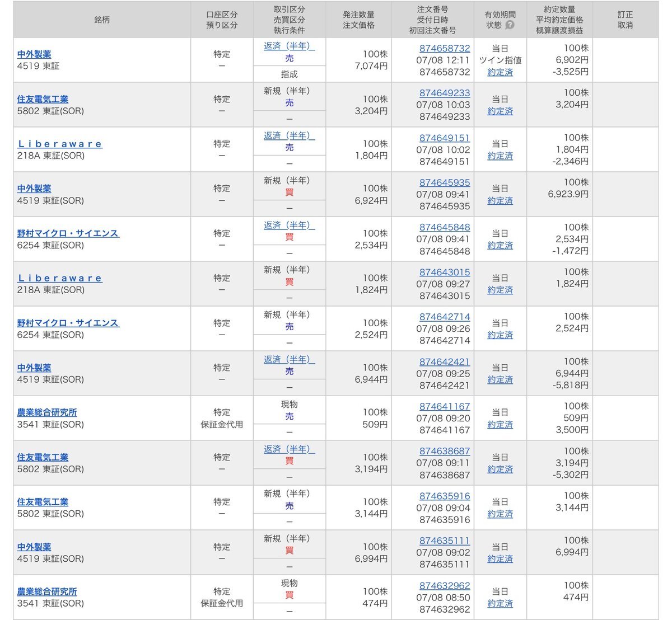Click 返済(半年) link in order 874638687 row
This screenshot has height=620, width=672.
point(289,449)
